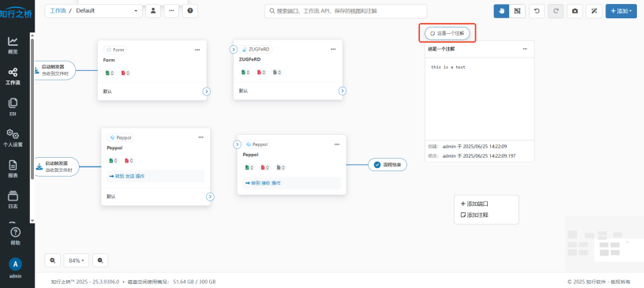The image size is (644, 288).
Task: Click the 默认 label on Form card
Action: (107, 92)
